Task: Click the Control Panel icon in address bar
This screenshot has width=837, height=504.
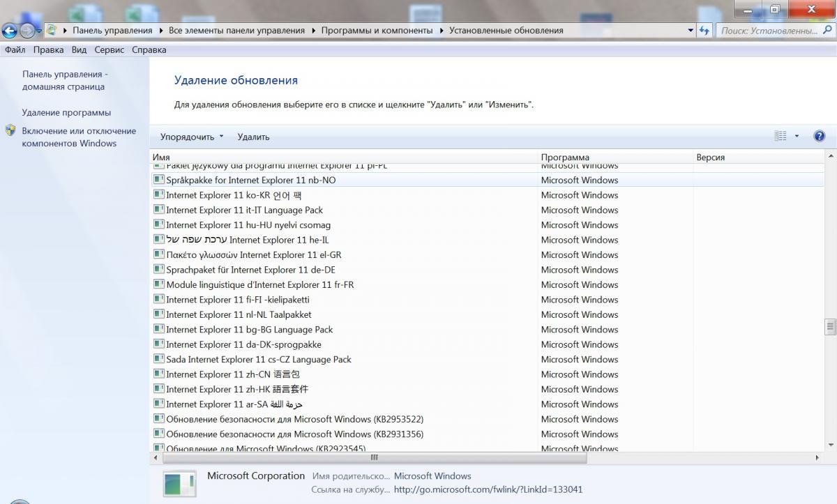Action: [52, 31]
